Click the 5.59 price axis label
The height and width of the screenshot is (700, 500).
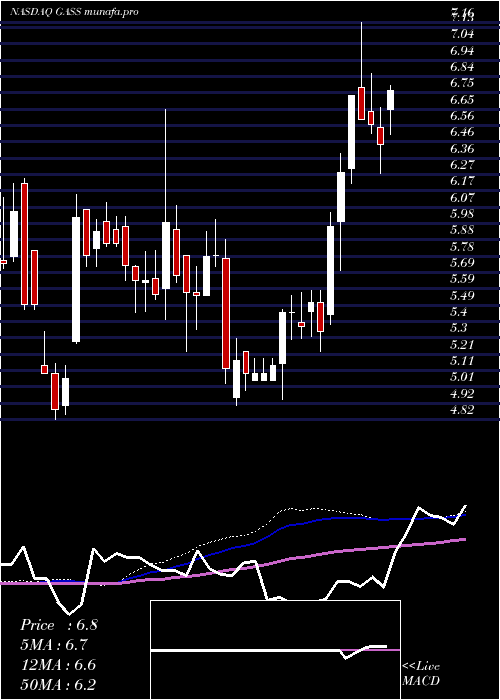click(x=462, y=279)
